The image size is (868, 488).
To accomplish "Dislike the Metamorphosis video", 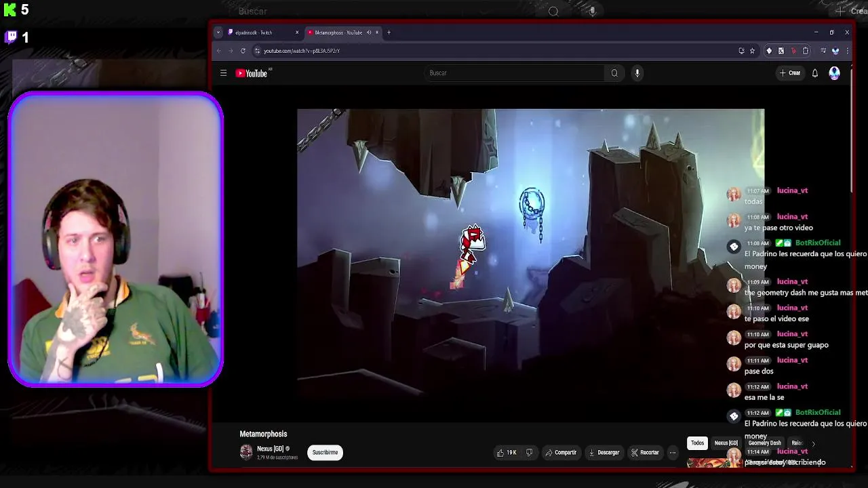I will tap(530, 453).
